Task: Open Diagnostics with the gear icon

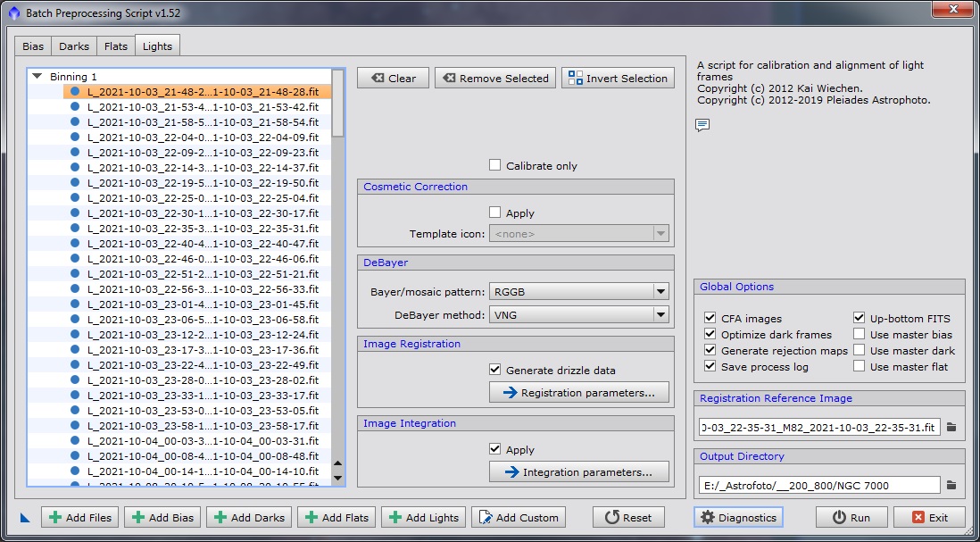Action: point(737,517)
